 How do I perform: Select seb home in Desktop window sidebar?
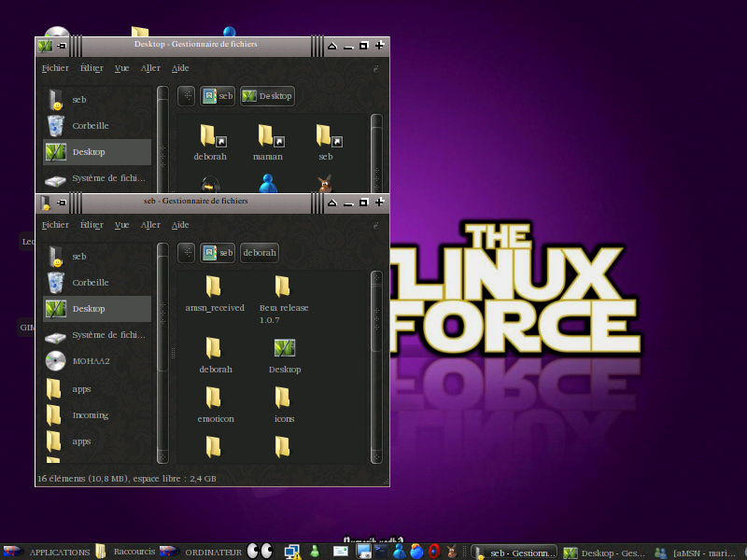(97, 100)
